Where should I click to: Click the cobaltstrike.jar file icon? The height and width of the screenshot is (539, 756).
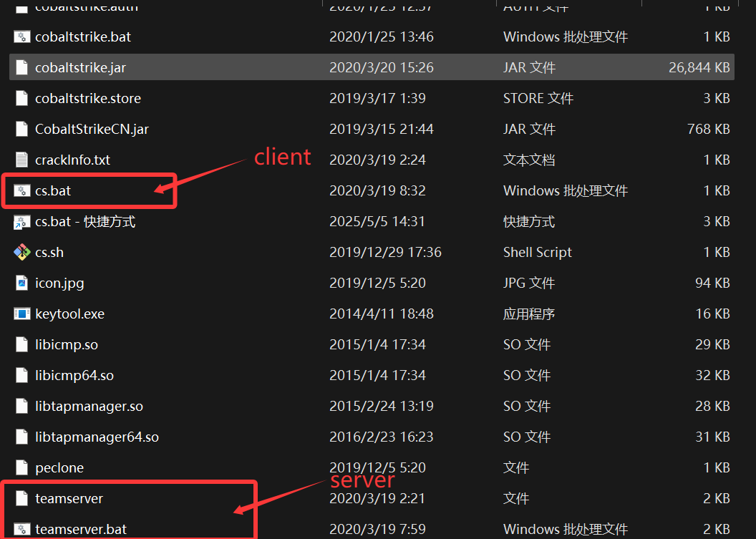coord(21,67)
